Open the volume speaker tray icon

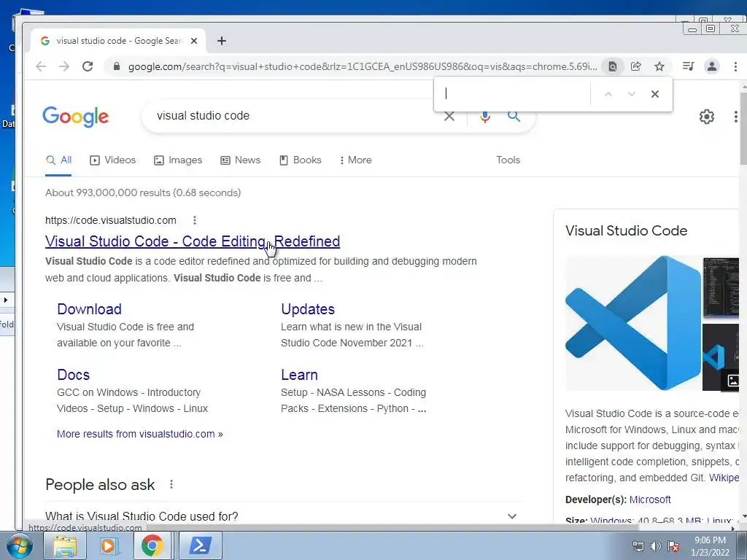coord(656,546)
